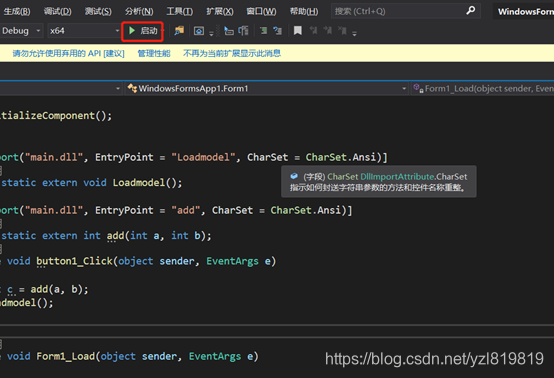Image resolution: width=554 pixels, height=378 pixels.
Task: Click button1_Click method name
Action: [x=74, y=261]
